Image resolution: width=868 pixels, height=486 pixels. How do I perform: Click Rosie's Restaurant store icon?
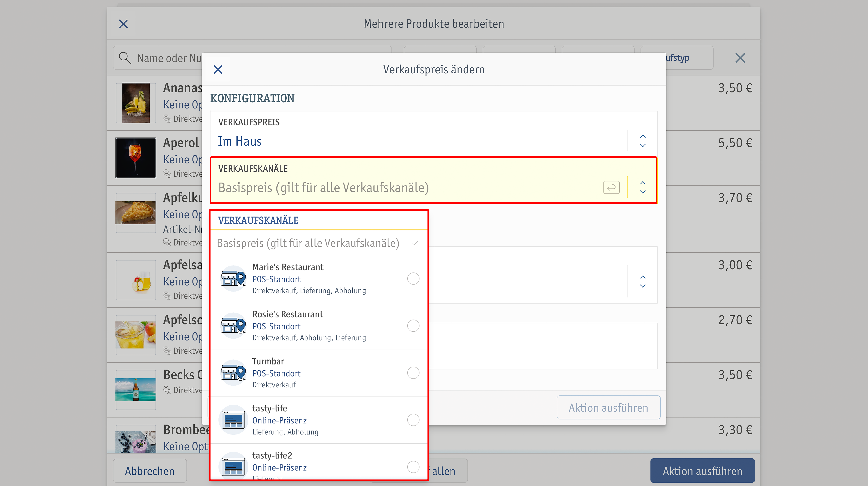coord(233,326)
